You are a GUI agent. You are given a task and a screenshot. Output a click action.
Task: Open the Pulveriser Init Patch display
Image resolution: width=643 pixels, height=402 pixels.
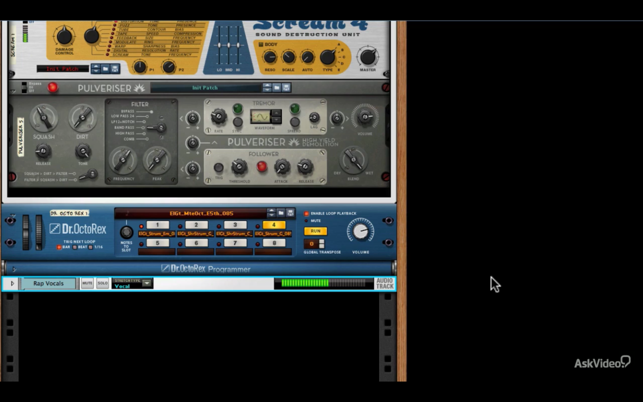tap(205, 87)
